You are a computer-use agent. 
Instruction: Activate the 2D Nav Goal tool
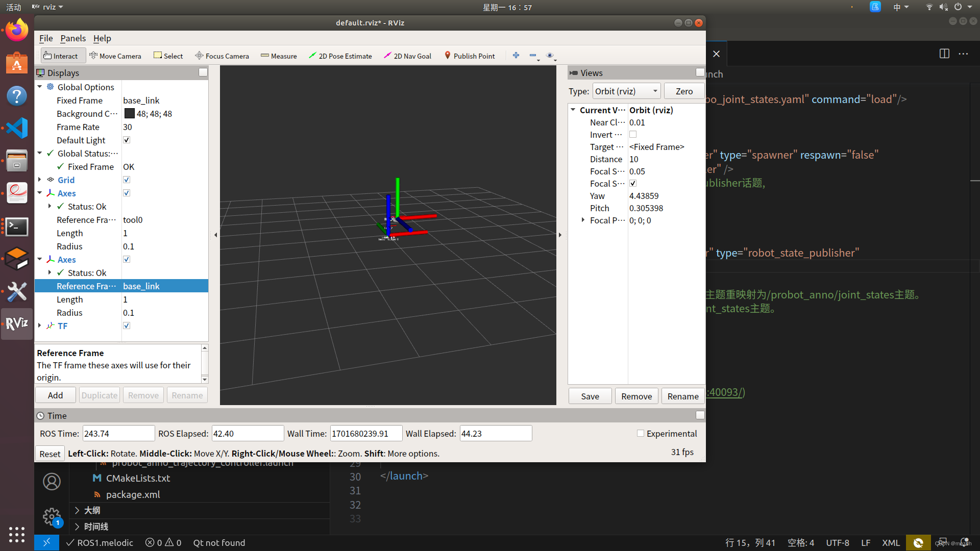(407, 56)
